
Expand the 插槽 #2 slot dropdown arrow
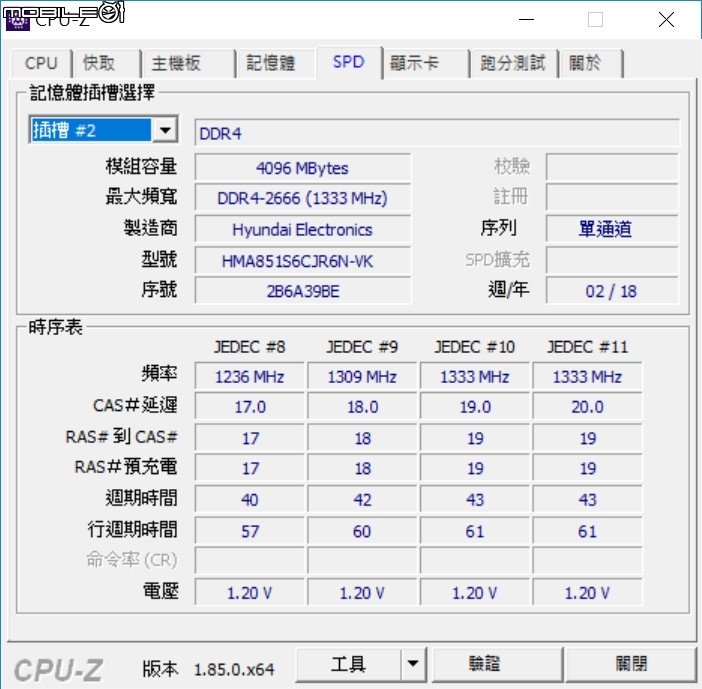165,130
